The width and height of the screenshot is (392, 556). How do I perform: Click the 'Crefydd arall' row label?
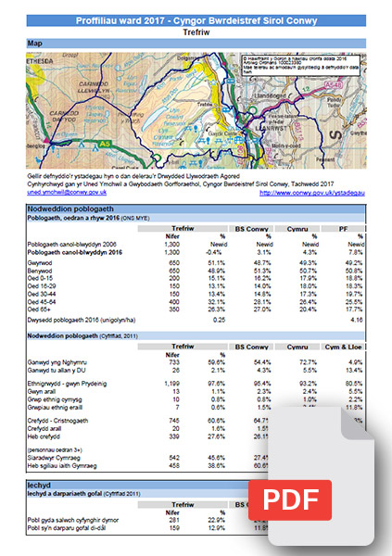click(44, 429)
